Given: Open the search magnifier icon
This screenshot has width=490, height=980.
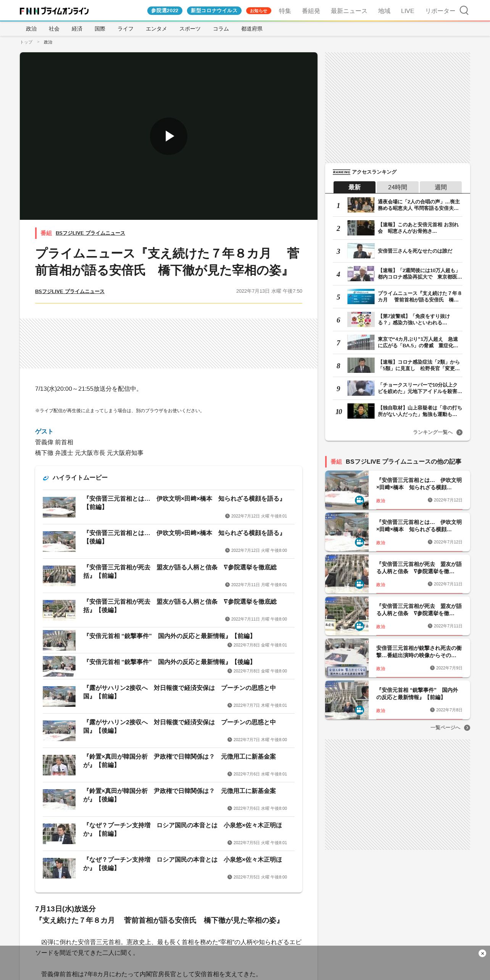Looking at the screenshot, I should [464, 10].
